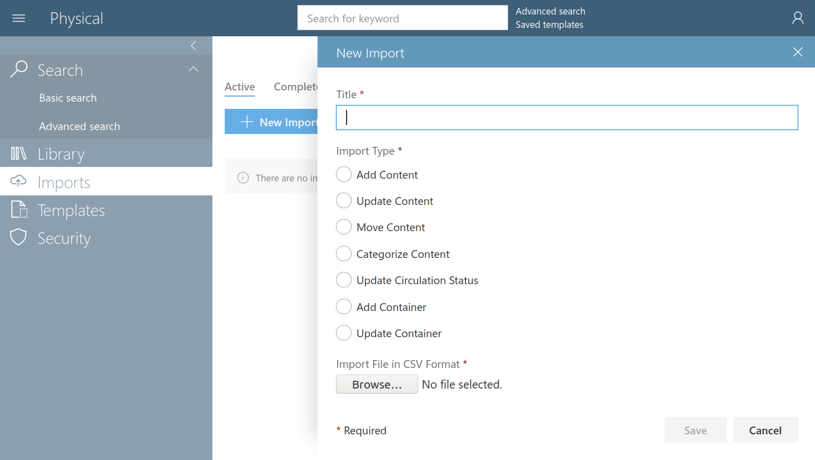Switch to the Active tab

[240, 87]
